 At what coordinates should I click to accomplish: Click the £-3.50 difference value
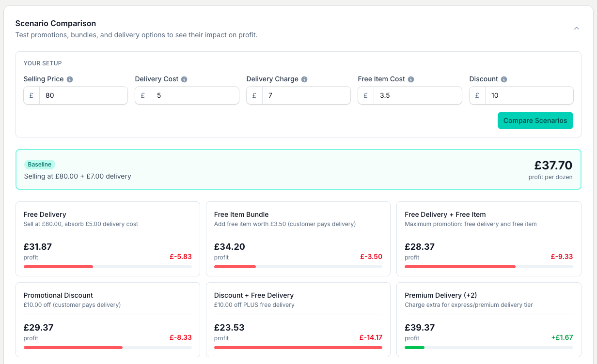click(x=371, y=257)
